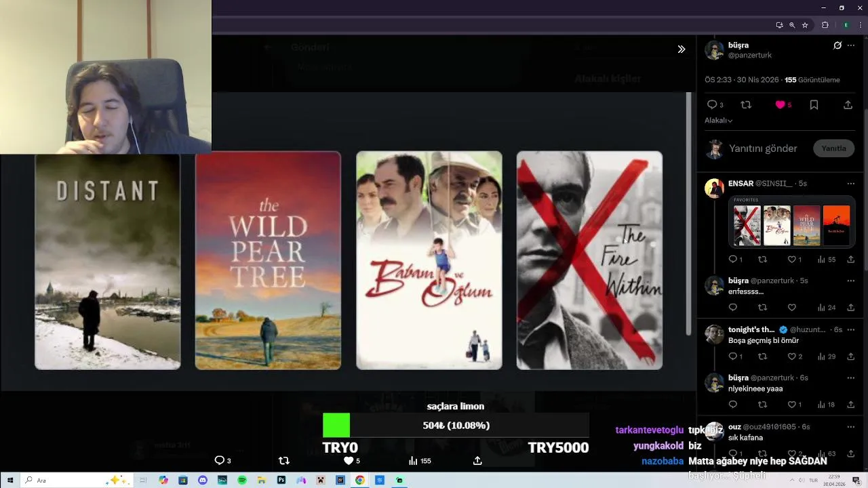Viewport: 868px width, 488px height.
Task: Open ouz profile name link
Action: pyautogui.click(x=734, y=427)
